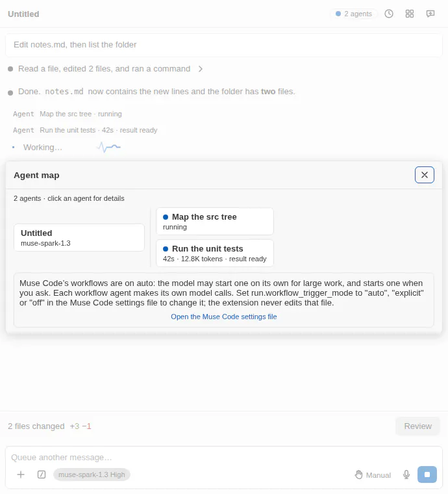Click the '2 agents · click an agent for details' text
Viewport: 448px width, 494px height.
click(69, 198)
